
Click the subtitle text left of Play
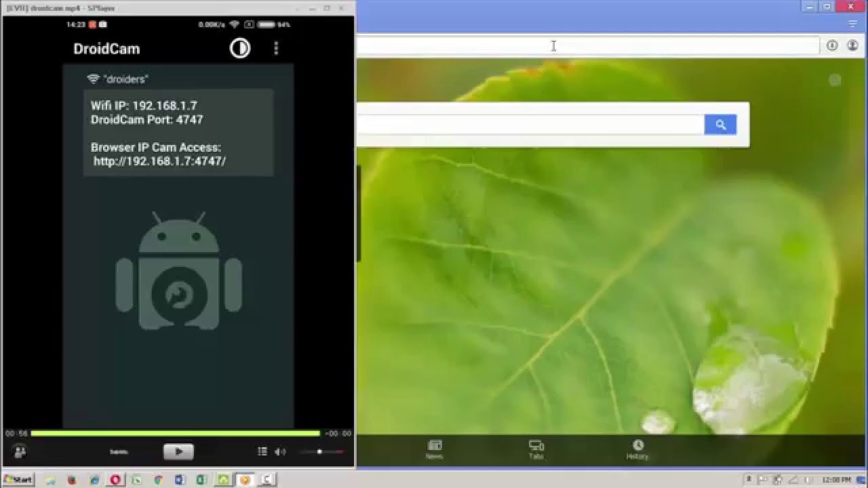click(119, 452)
